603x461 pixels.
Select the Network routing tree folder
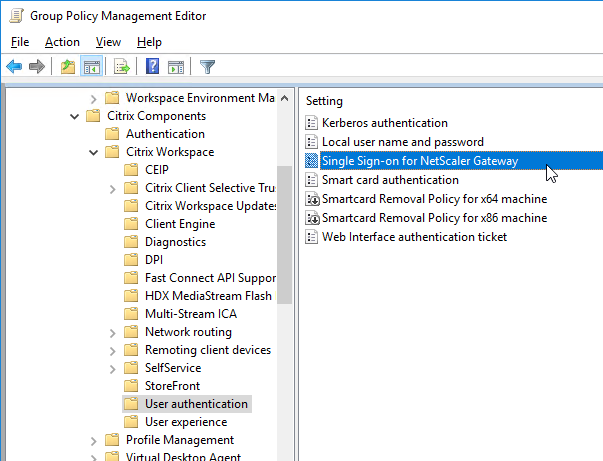pyautogui.click(x=188, y=332)
